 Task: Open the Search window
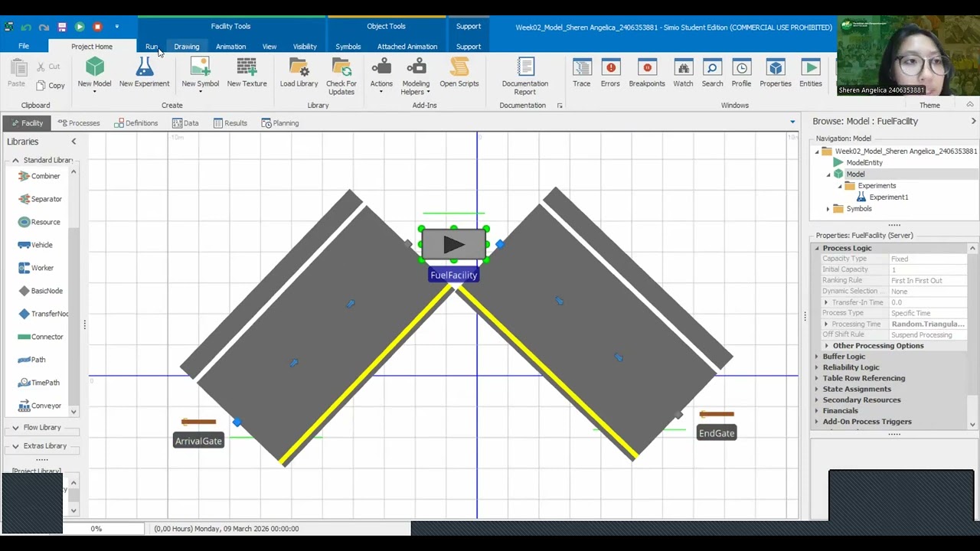tap(712, 74)
